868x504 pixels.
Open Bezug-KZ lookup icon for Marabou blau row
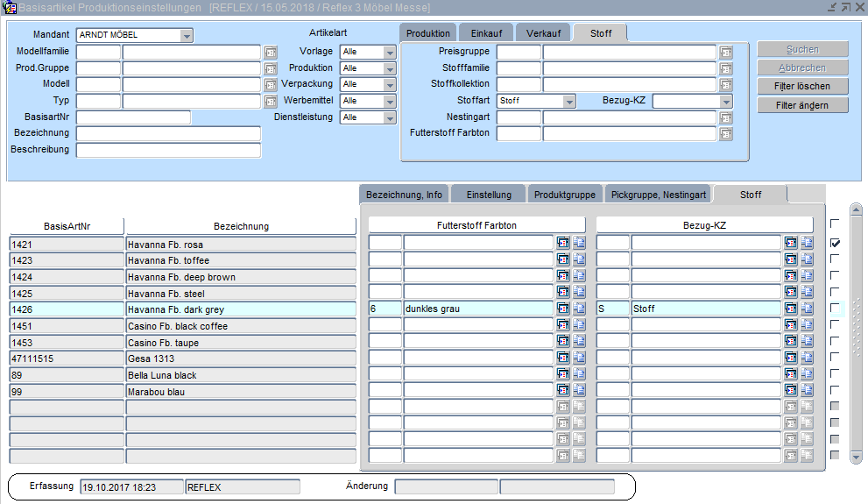coord(791,391)
